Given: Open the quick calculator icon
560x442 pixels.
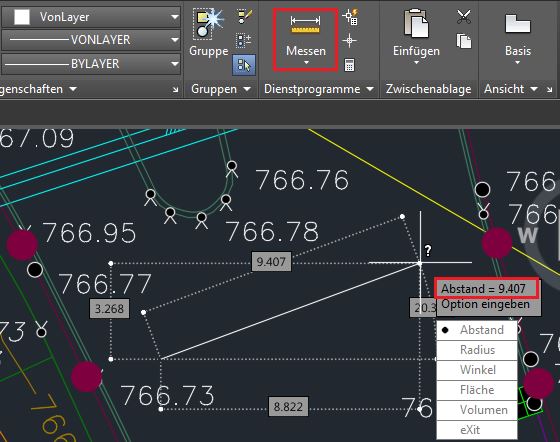Looking at the screenshot, I should [x=349, y=65].
